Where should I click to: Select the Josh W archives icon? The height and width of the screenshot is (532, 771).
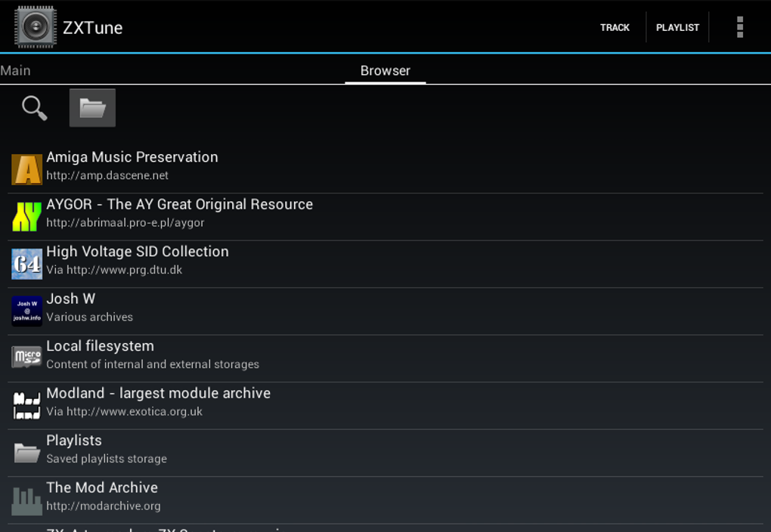[26, 311]
